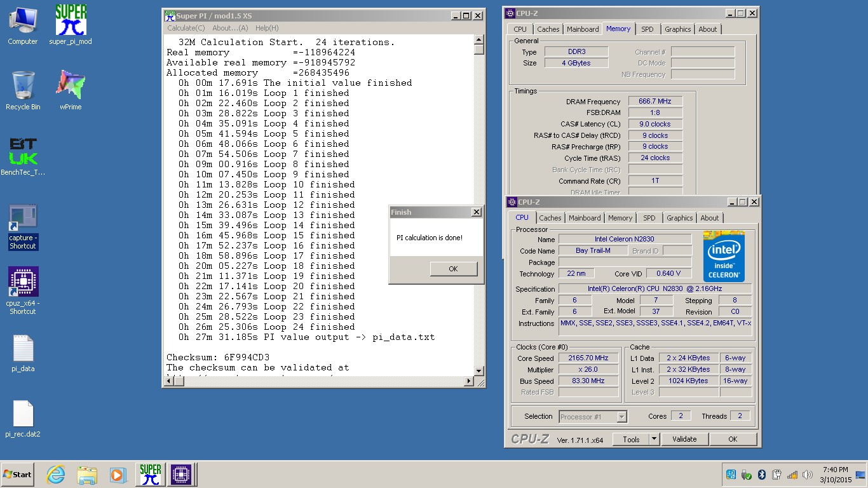Viewport: 868px width, 488px height.
Task: Click the Level 2 1024 KBytes cache field
Action: coord(689,381)
